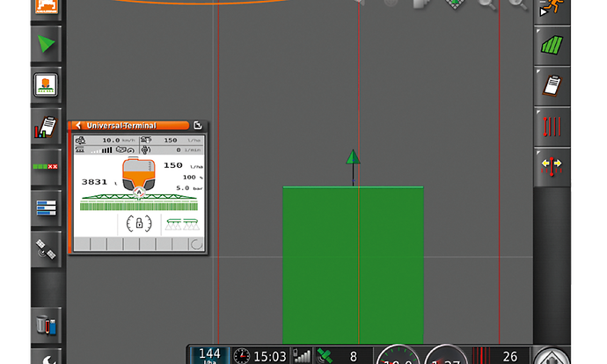Viewport: 607px width, 364px height.
Task: Open the red guidance lines menu
Action: click(x=552, y=126)
